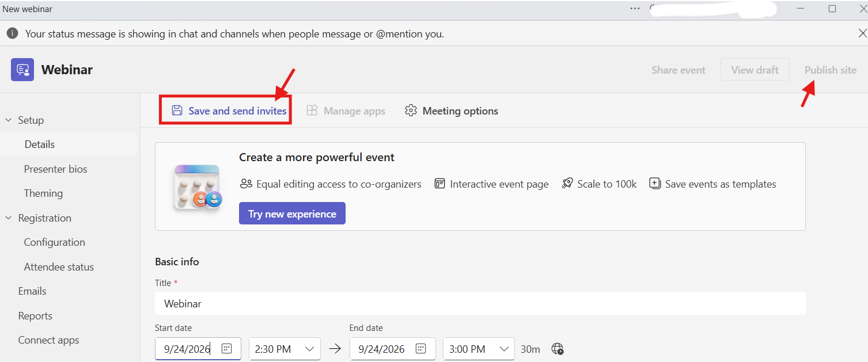Collapse the Setup section chevron

click(x=9, y=120)
